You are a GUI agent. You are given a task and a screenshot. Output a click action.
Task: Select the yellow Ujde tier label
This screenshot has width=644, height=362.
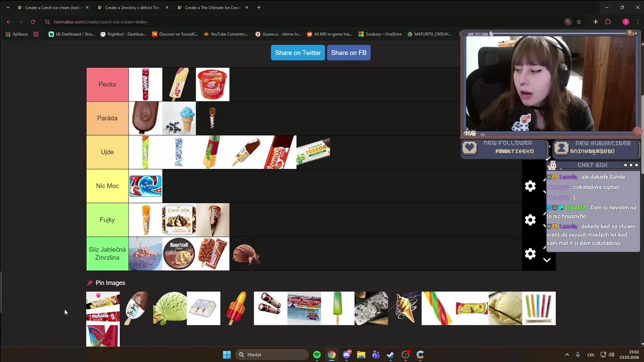pyautogui.click(x=107, y=152)
